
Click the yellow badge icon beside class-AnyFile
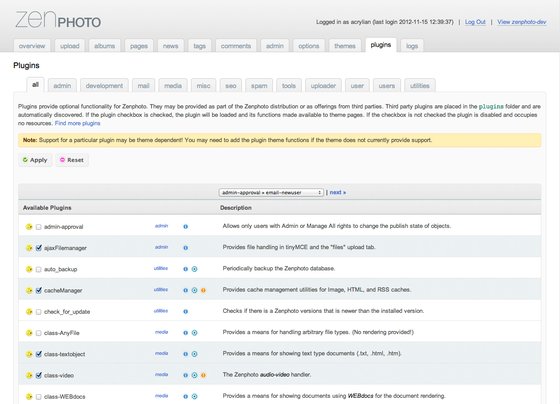[29, 333]
